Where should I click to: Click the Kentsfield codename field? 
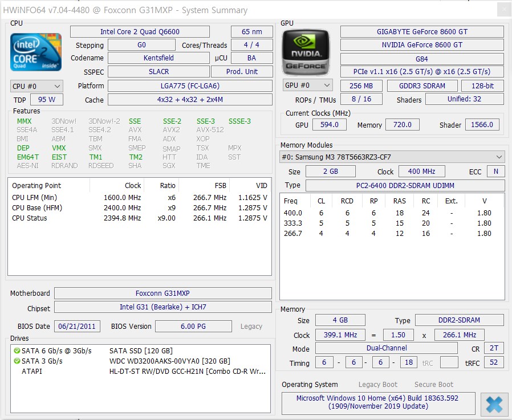click(159, 58)
